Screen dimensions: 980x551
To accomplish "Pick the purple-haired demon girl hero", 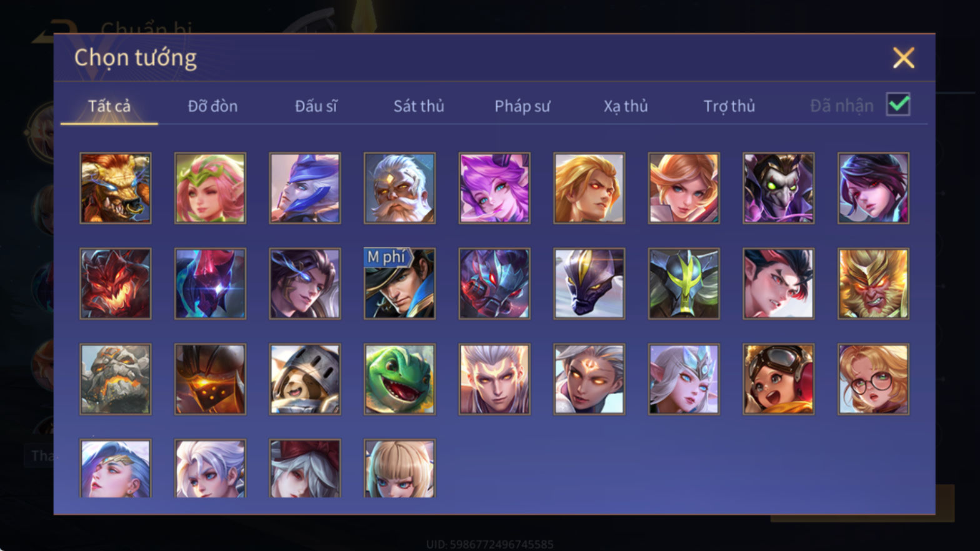I will coord(494,188).
